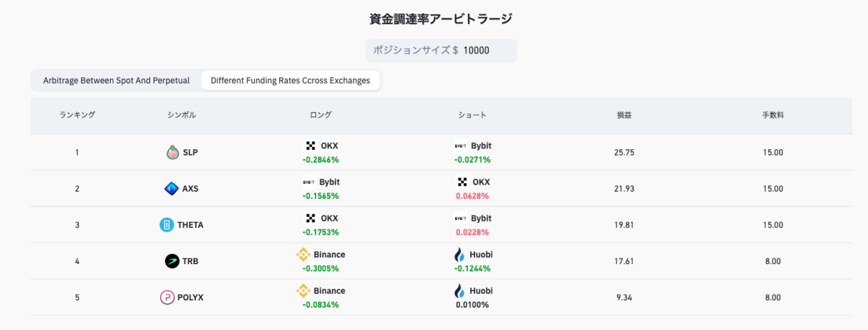Click the THETA coin icon

click(x=166, y=225)
